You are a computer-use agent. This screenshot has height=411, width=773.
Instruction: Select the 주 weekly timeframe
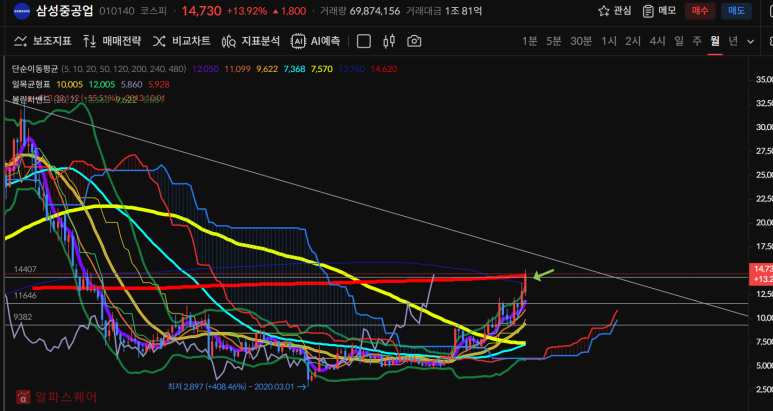tap(697, 41)
